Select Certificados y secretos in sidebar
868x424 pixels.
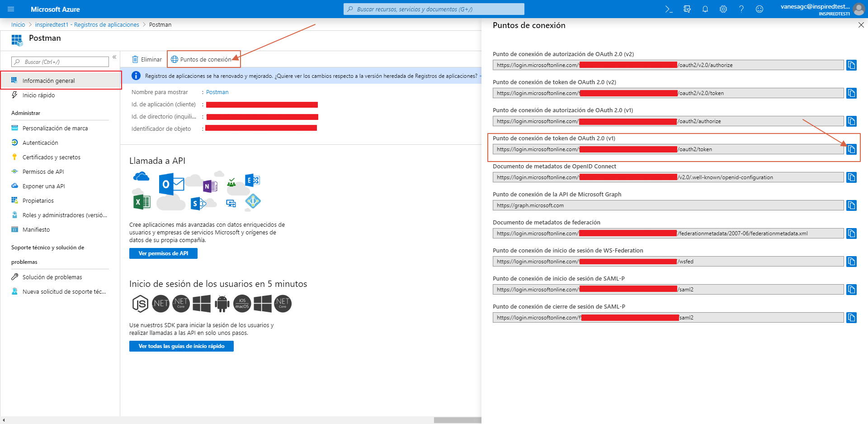(x=52, y=157)
